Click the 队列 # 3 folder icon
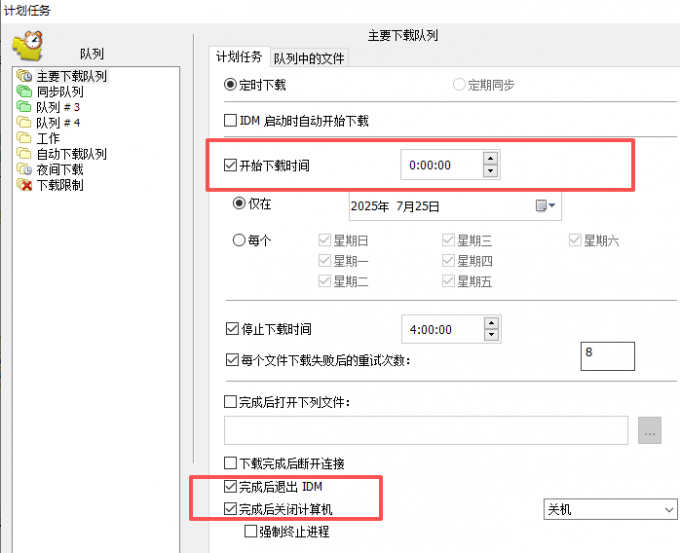This screenshot has width=680, height=553. (24, 107)
